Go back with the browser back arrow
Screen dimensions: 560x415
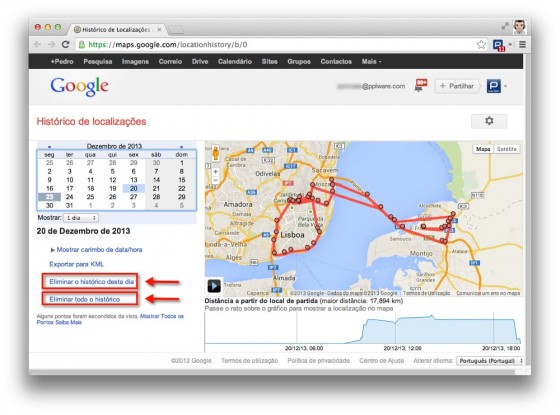(x=38, y=44)
